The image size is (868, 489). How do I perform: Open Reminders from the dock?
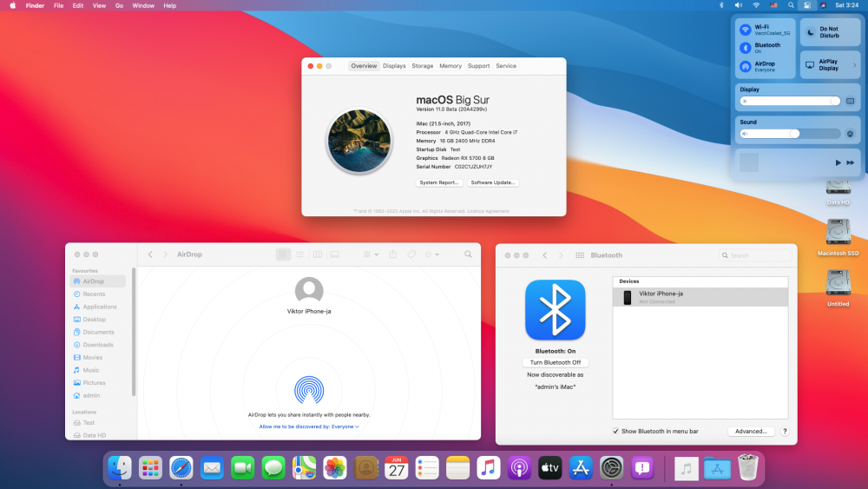(427, 468)
